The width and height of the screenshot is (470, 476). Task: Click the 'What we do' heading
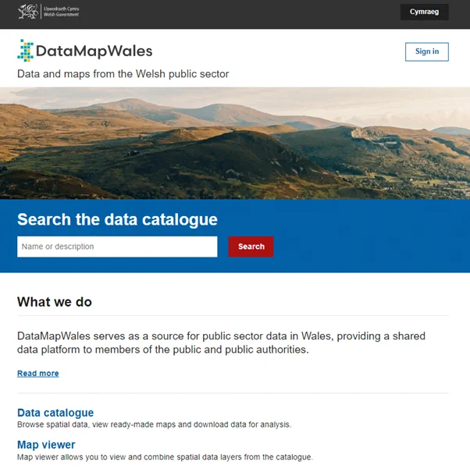[55, 302]
